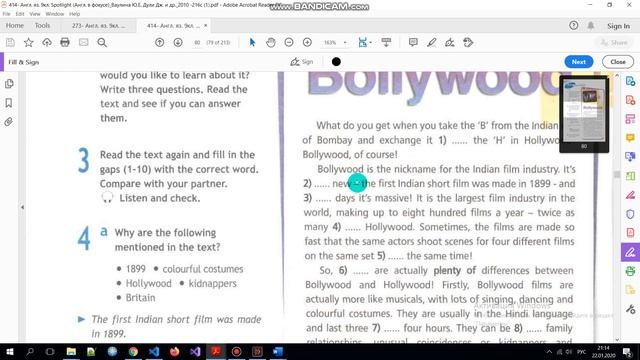The height and width of the screenshot is (360, 640).
Task: Open the Home tab
Action: click(x=15, y=26)
